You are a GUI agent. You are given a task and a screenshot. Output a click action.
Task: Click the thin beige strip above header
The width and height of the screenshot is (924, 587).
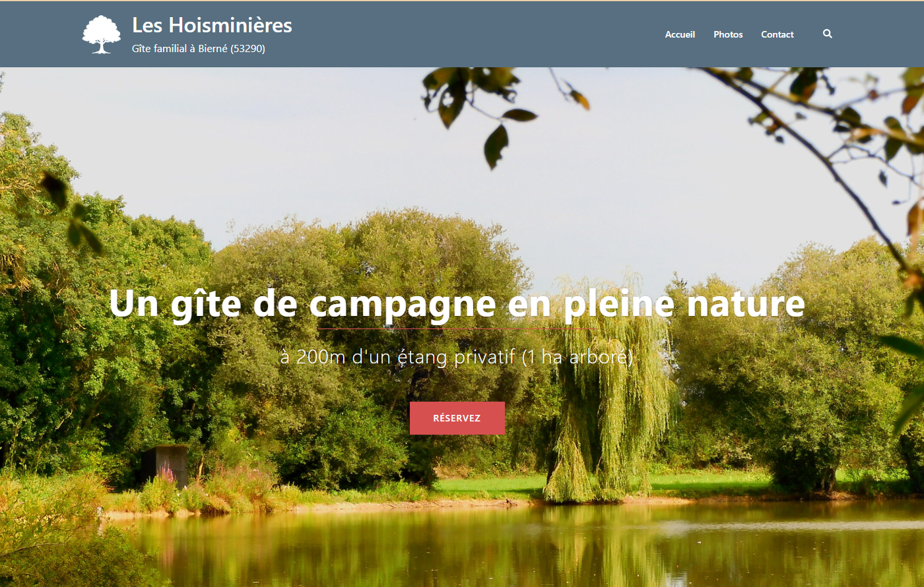(462, 1)
